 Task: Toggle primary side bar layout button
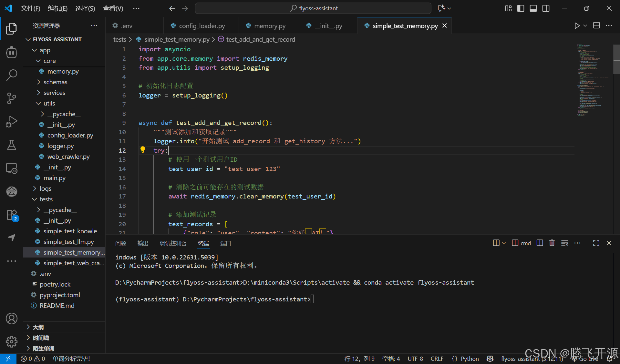point(521,8)
